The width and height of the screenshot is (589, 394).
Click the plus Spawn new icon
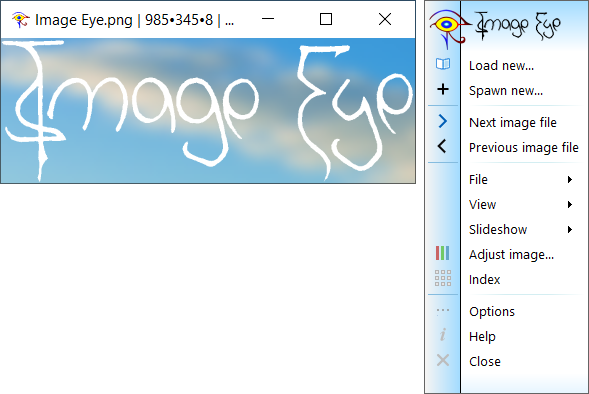[443, 89]
